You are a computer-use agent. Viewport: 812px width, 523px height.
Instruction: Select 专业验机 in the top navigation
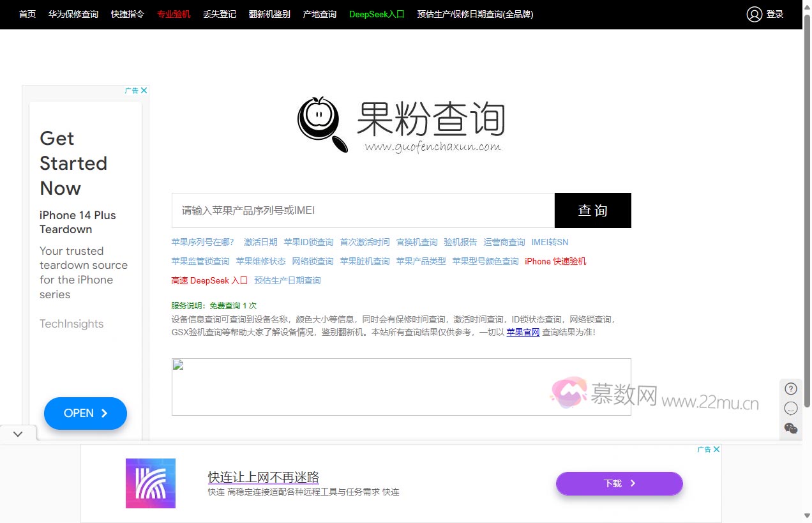tap(174, 14)
